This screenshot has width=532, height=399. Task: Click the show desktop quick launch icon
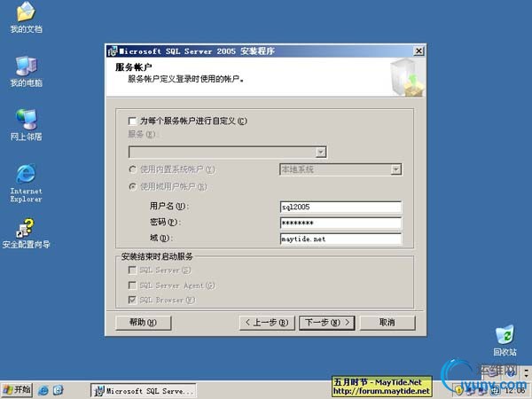pos(58,390)
